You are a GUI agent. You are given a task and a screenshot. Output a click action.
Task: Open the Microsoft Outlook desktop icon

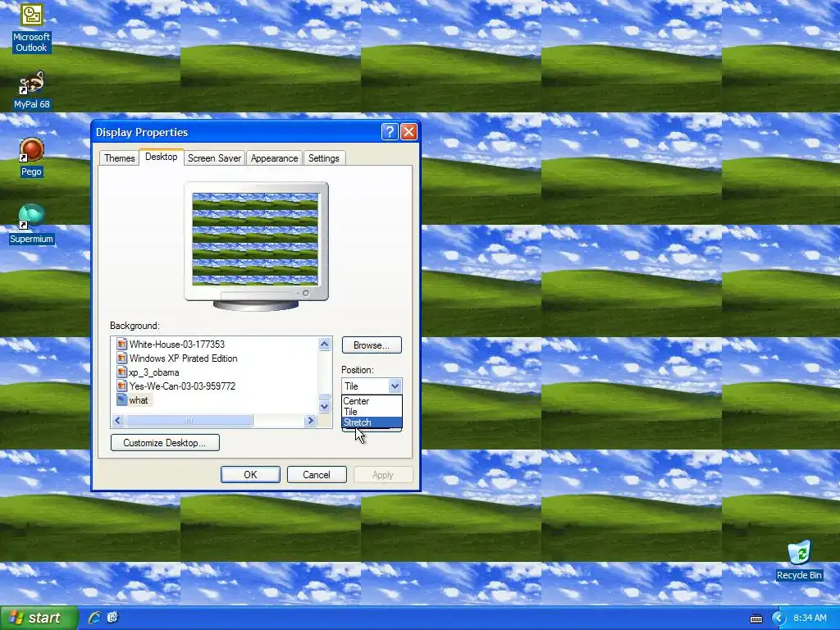32,27
